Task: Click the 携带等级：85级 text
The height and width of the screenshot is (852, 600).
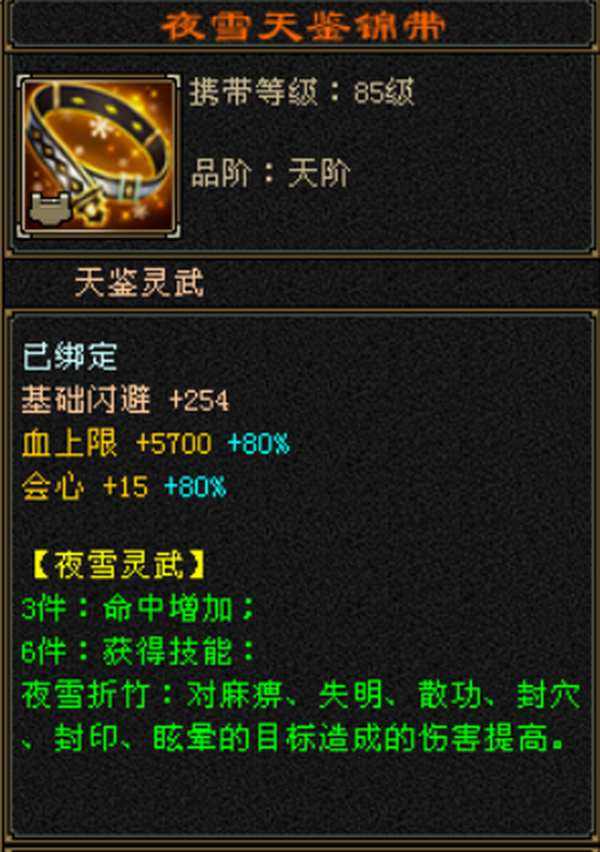Action: [x=302, y=92]
